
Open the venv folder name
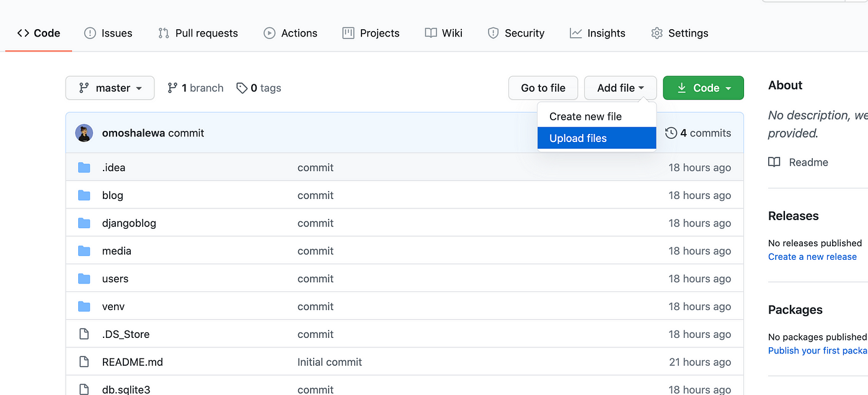pos(113,306)
